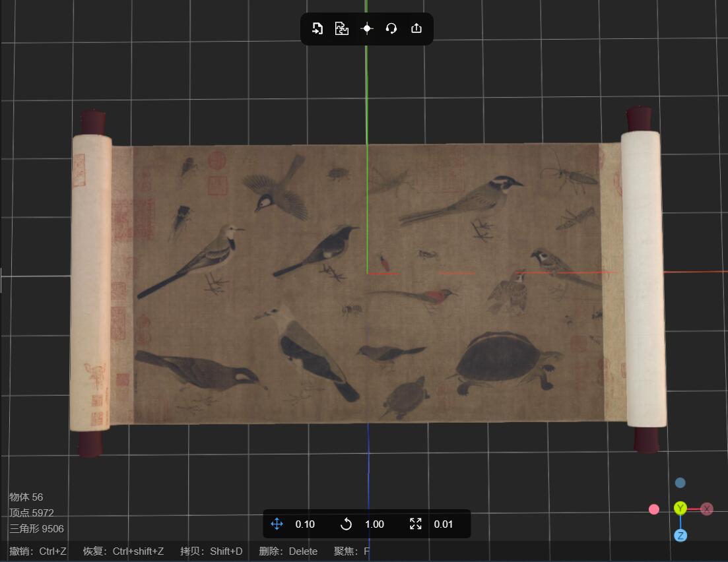
Task: Edit the 0.01 scale snap value
Action: 444,524
